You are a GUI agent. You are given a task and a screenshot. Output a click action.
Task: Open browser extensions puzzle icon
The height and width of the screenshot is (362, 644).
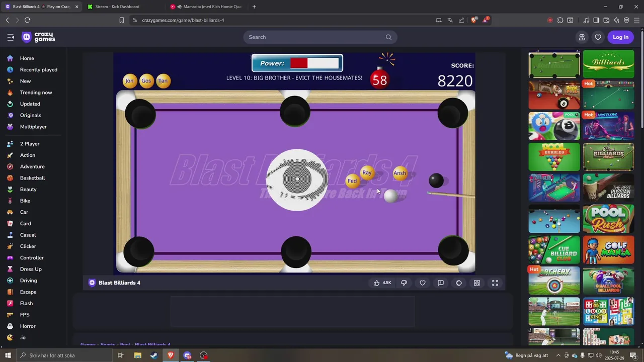coord(560,20)
